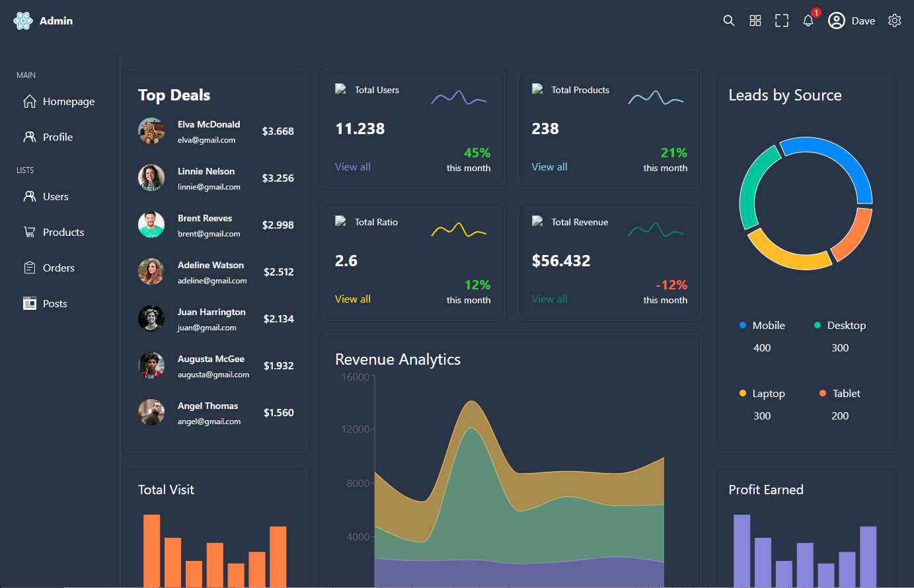Viewport: 914px width, 588px height.
Task: Open the apps grid icon
Action: pyautogui.click(x=755, y=20)
